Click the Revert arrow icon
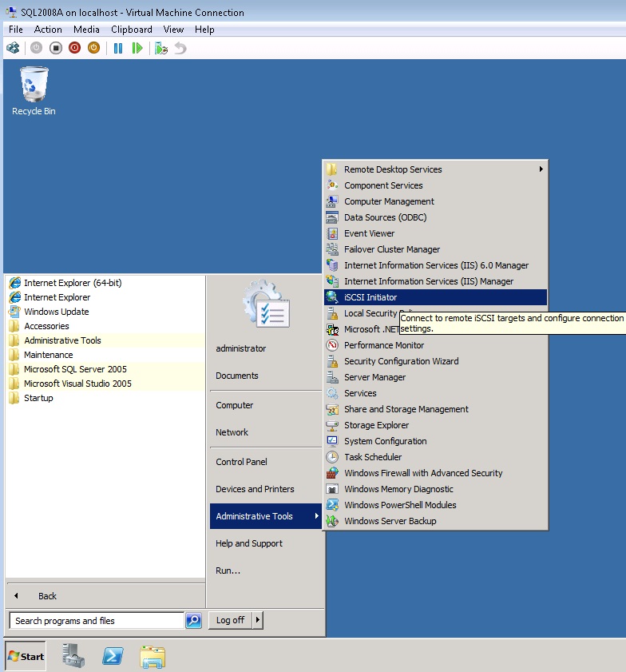Image resolution: width=626 pixels, height=672 pixels. click(180, 48)
